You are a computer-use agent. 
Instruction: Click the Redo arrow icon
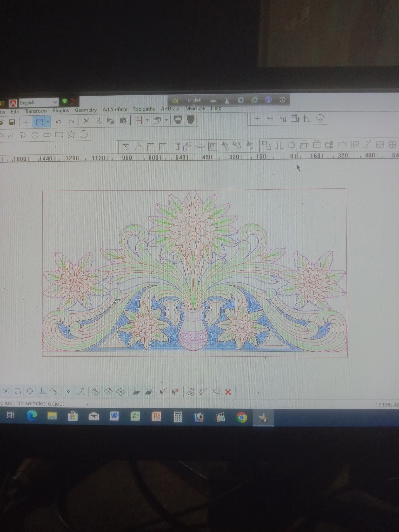click(x=71, y=121)
